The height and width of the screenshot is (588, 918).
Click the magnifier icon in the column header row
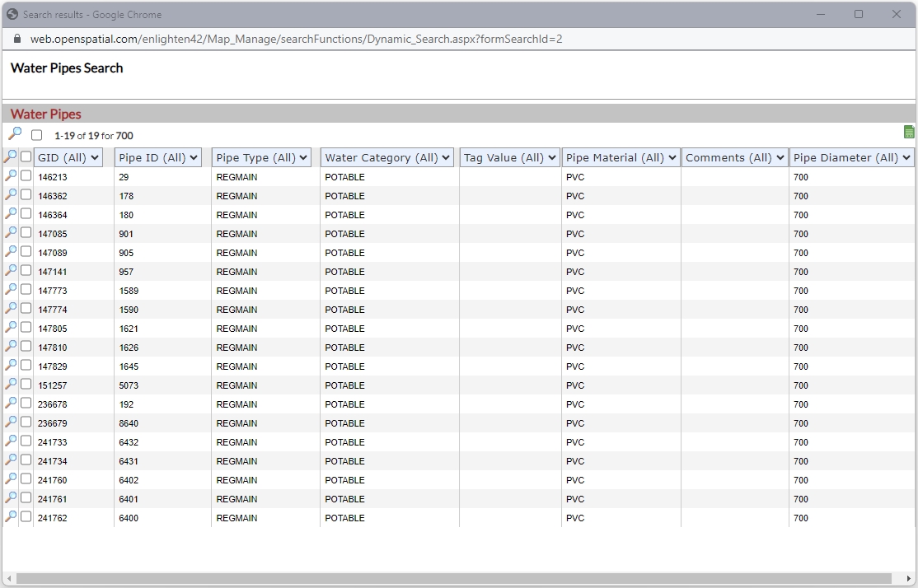tap(11, 156)
